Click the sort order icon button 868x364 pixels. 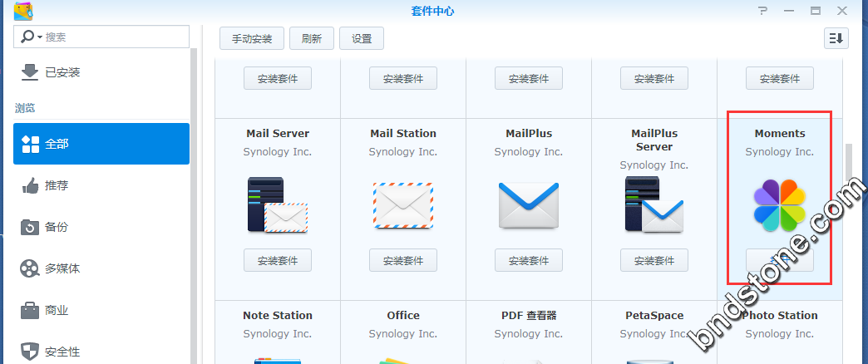point(836,38)
